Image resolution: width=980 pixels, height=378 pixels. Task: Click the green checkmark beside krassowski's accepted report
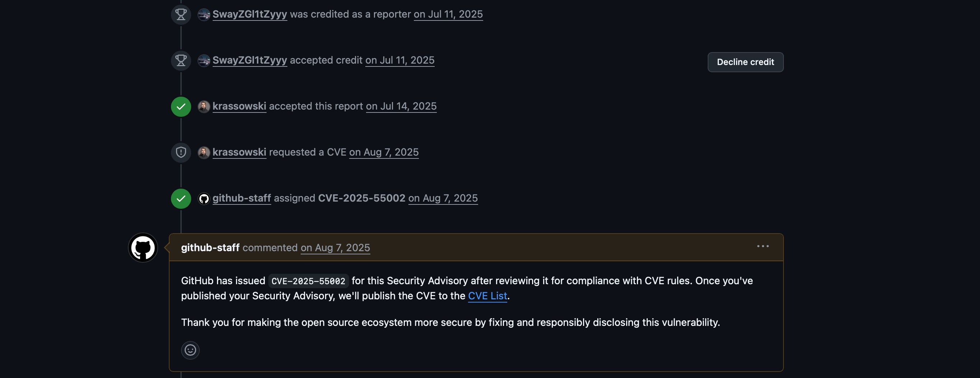tap(181, 106)
